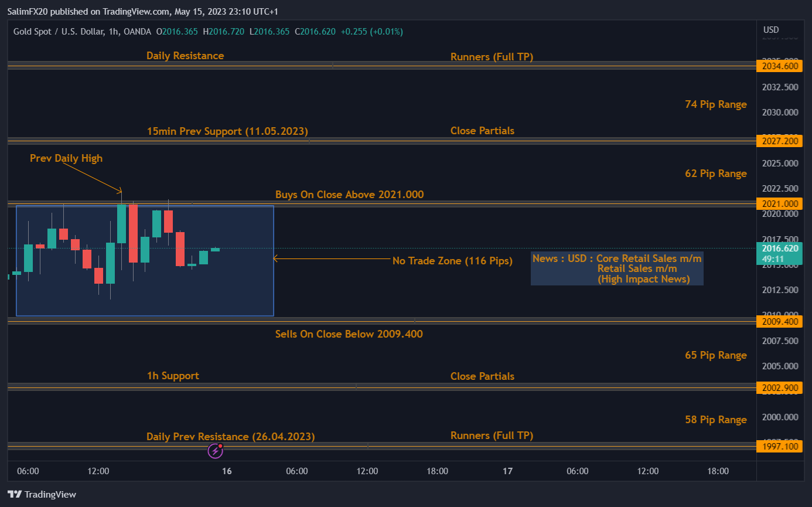Screen dimensions: 812x507
Task: Click the Buys On Close Above 2021.000 annotation
Action: tap(349, 194)
